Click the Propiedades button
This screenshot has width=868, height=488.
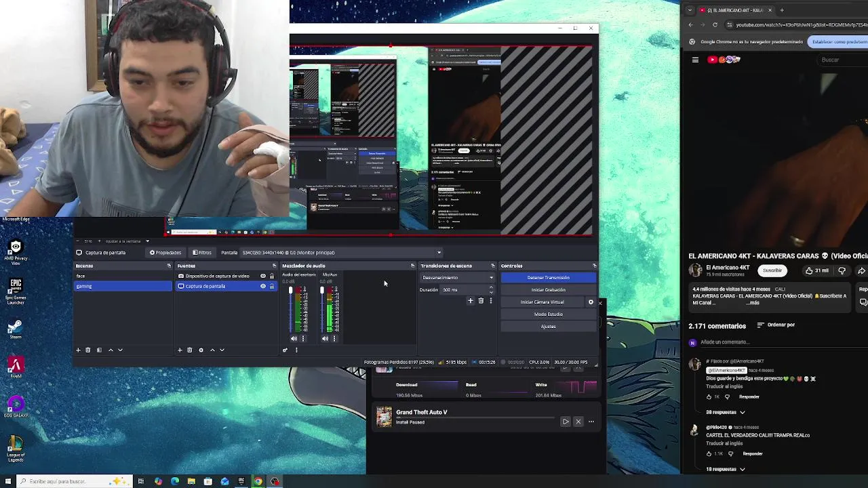[x=166, y=252]
